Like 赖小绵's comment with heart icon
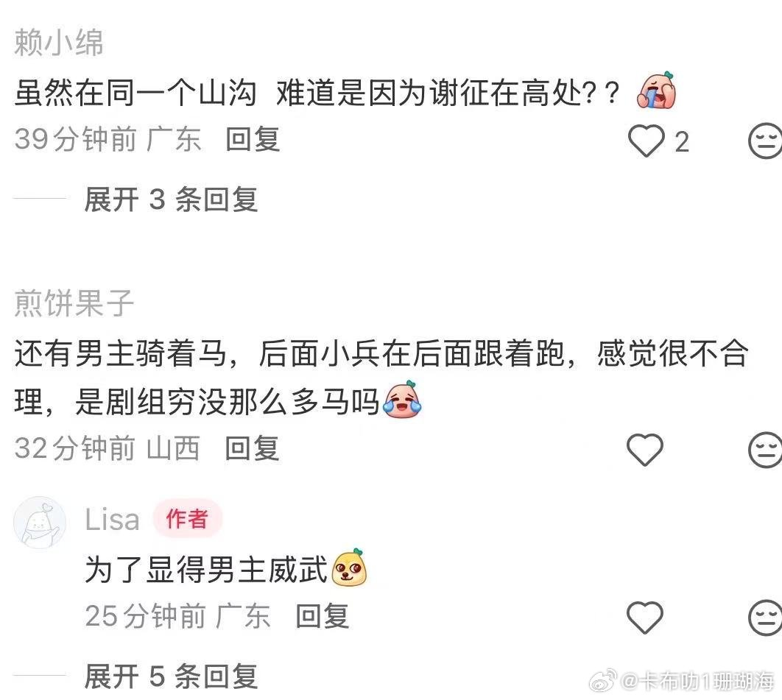782x700 pixels. coord(646,141)
